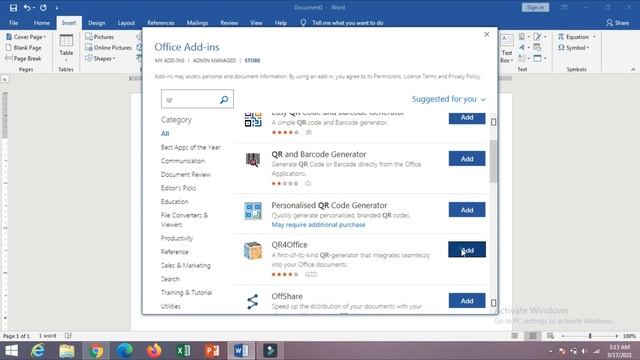This screenshot has width=640, height=360.
Task: Click the May require additional purchase link
Action: (x=318, y=225)
